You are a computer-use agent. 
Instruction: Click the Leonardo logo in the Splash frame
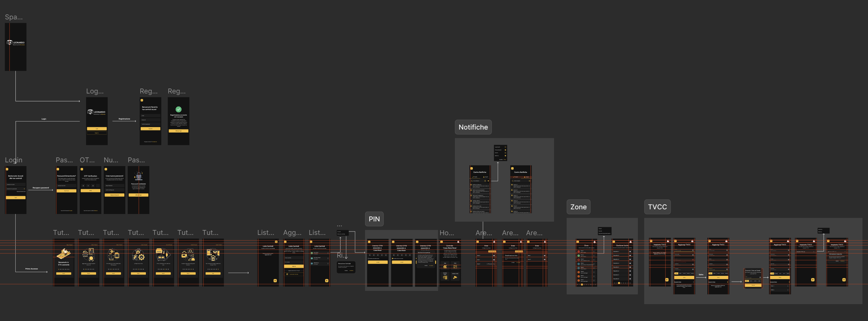[15, 43]
